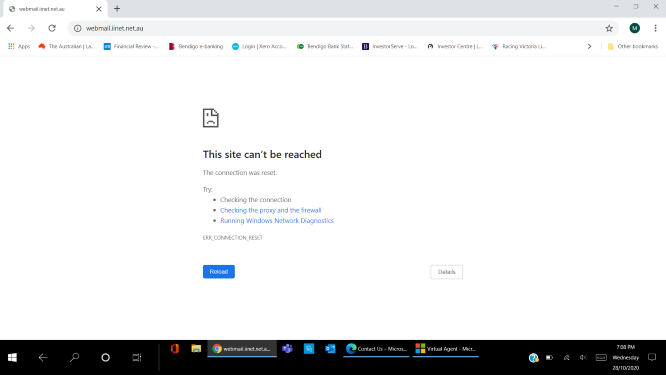Screen dimensions: 666x375
Task: Open Other bookmarks folder
Action: [x=633, y=46]
